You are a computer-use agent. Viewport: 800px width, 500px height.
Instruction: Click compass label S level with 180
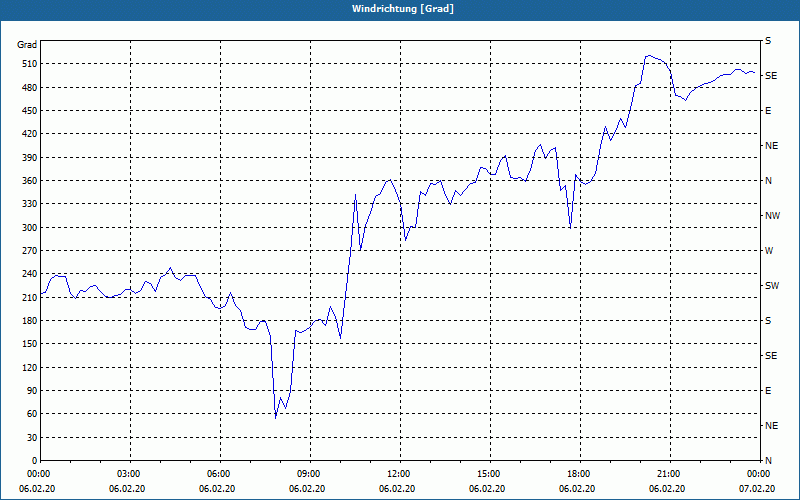(768, 321)
